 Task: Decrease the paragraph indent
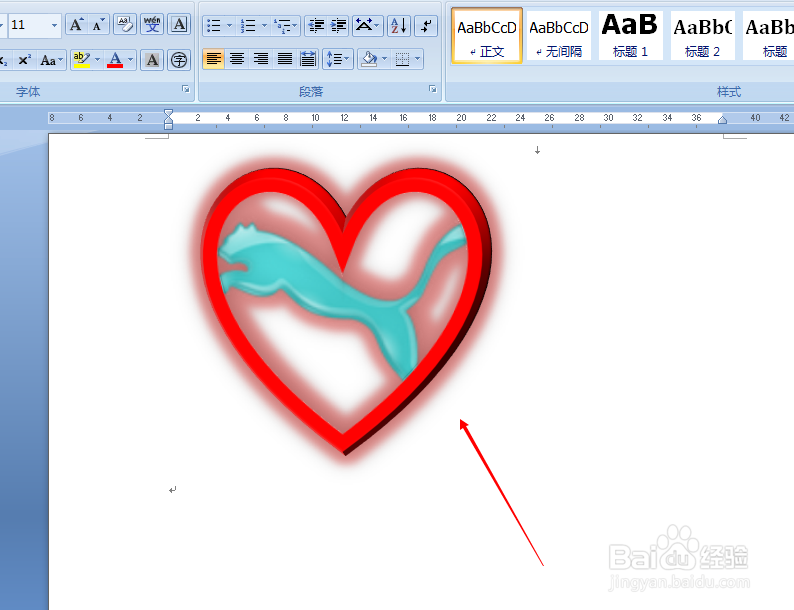(x=316, y=25)
